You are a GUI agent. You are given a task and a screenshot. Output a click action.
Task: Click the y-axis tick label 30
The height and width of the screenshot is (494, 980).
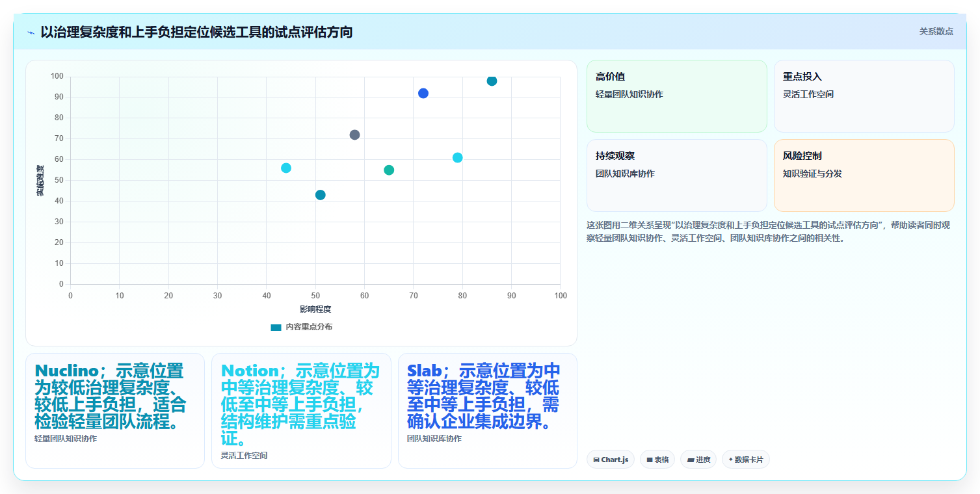coord(59,222)
